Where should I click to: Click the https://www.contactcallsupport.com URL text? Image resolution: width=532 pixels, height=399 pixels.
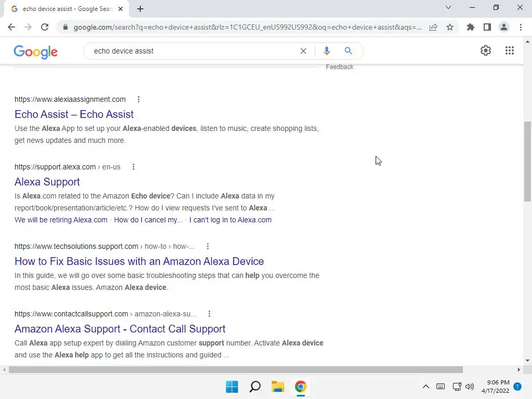coord(71,314)
